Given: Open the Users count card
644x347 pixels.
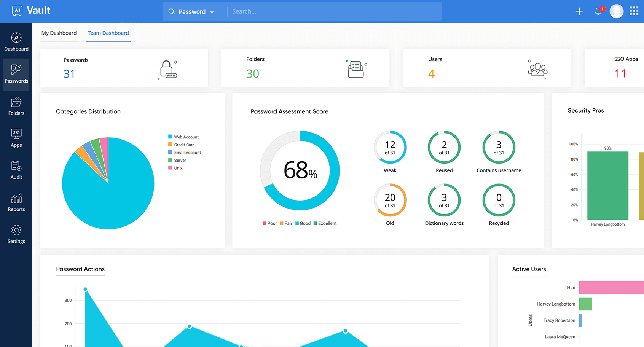Looking at the screenshot, I should [486, 68].
